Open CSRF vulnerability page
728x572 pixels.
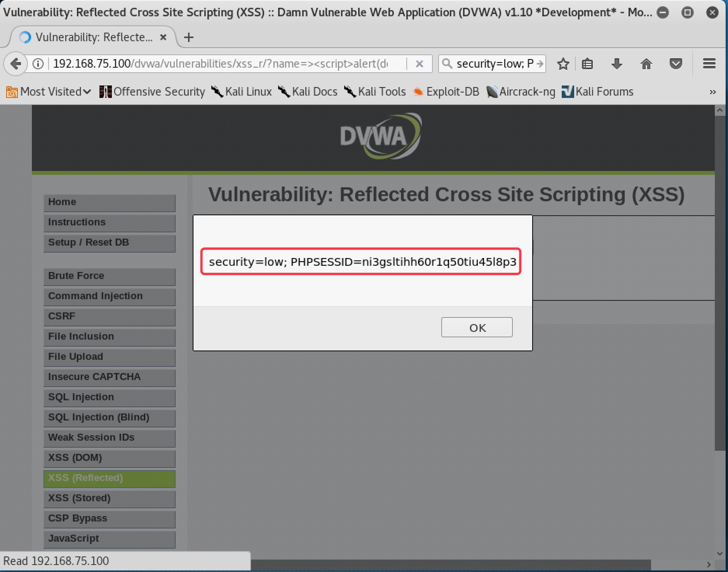110,317
